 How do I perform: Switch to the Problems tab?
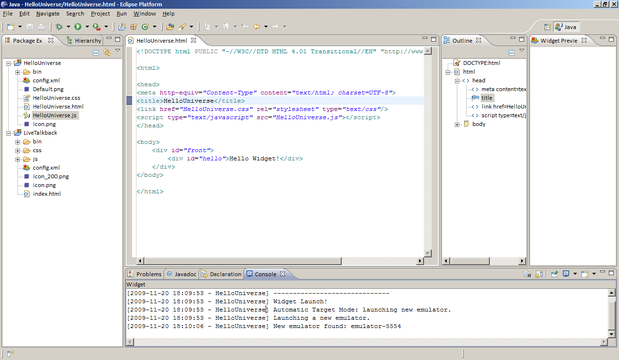(144, 274)
